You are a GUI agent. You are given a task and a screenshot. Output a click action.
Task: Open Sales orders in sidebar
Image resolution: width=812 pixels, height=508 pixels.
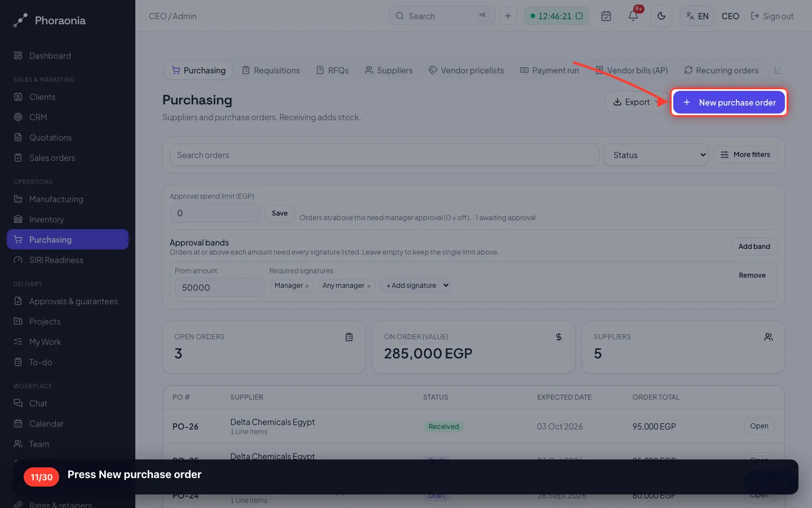[x=68, y=158]
